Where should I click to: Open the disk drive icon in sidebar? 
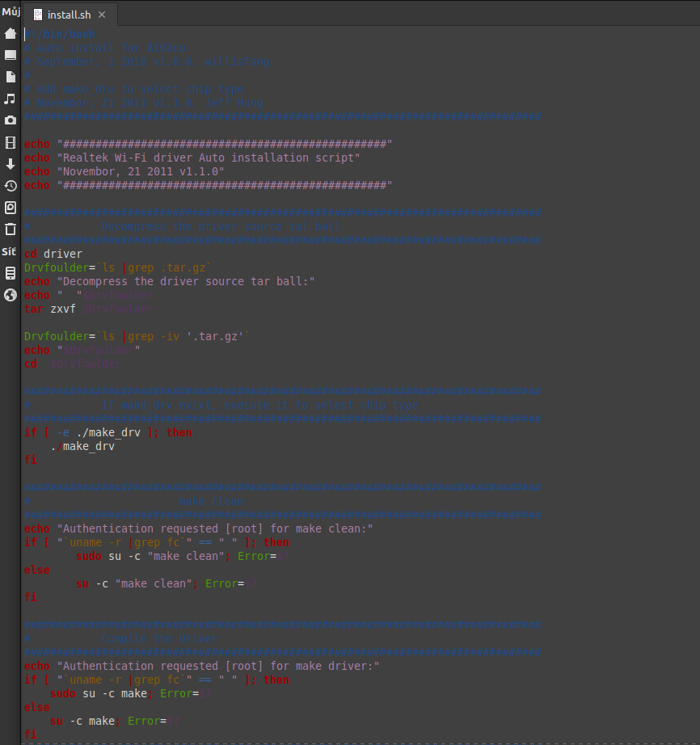[x=11, y=208]
